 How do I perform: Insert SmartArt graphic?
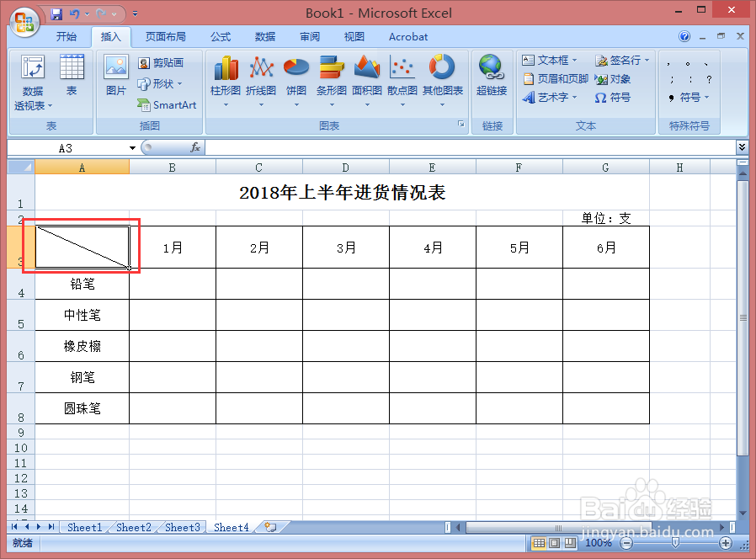pos(167,104)
